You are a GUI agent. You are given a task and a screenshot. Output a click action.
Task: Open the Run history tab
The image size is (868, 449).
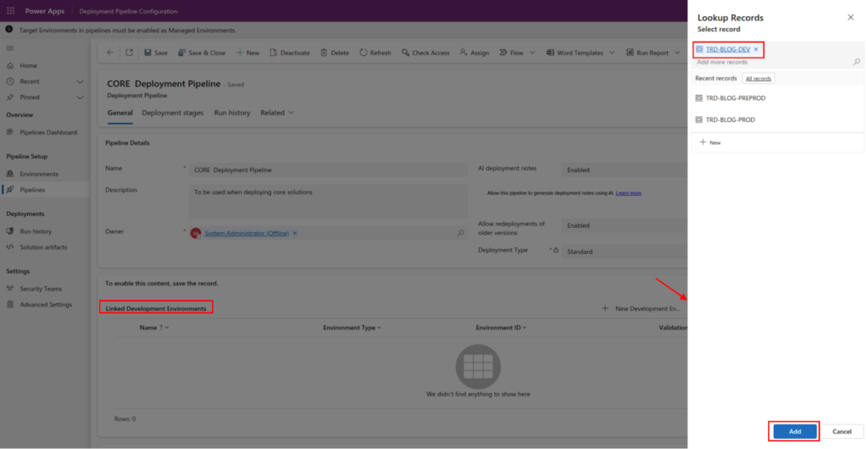231,113
